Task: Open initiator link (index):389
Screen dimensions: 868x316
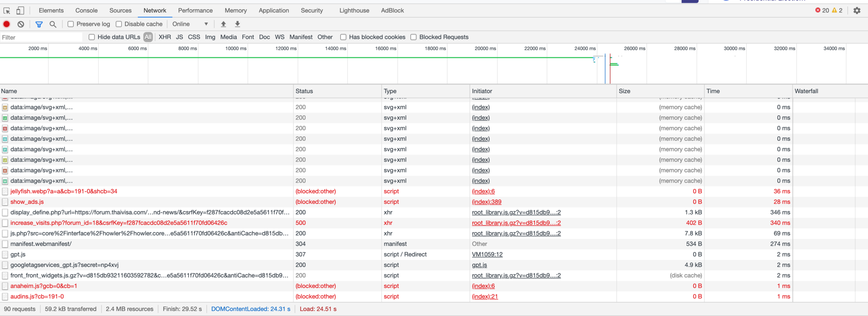Action: (x=487, y=202)
